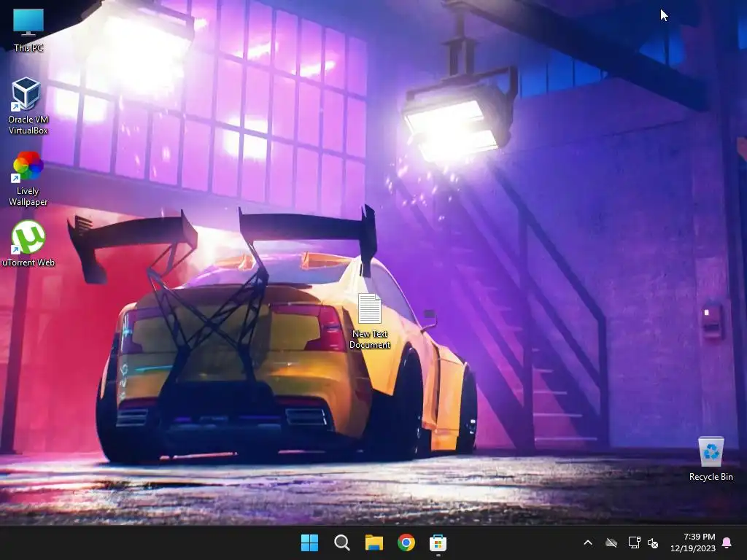This screenshot has width=747, height=560.
Task: Select the uTorrent Web shortcut
Action: point(28,244)
